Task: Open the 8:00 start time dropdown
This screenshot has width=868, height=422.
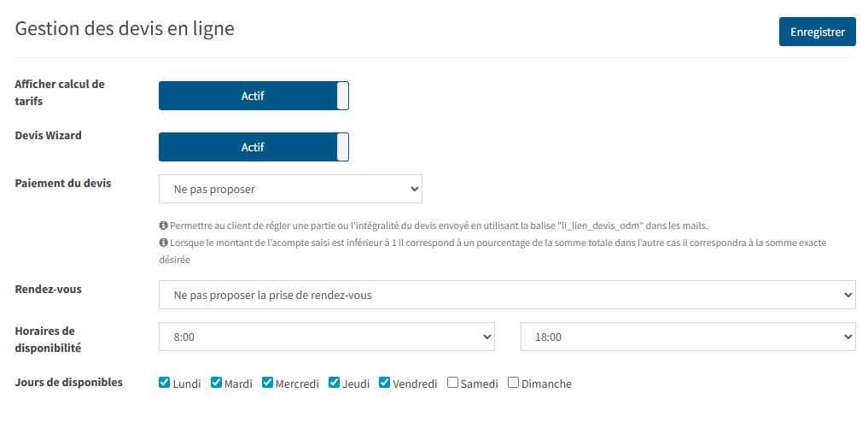Action: (327, 337)
